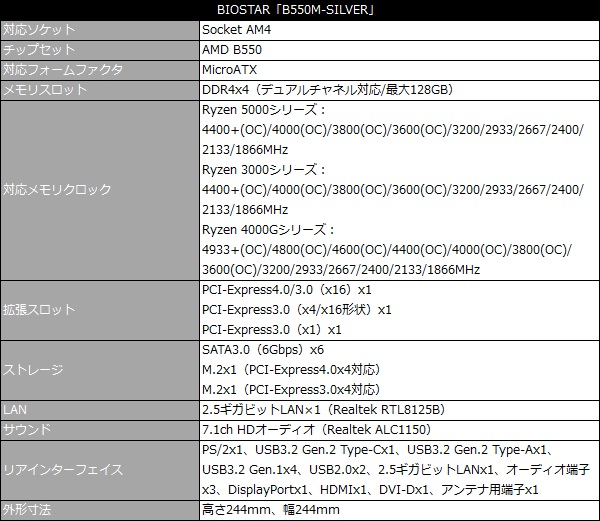Click PCI-Express4.0/3.0（x16）x1 line
Viewport: 600px width, 521px height.
[x=287, y=290]
